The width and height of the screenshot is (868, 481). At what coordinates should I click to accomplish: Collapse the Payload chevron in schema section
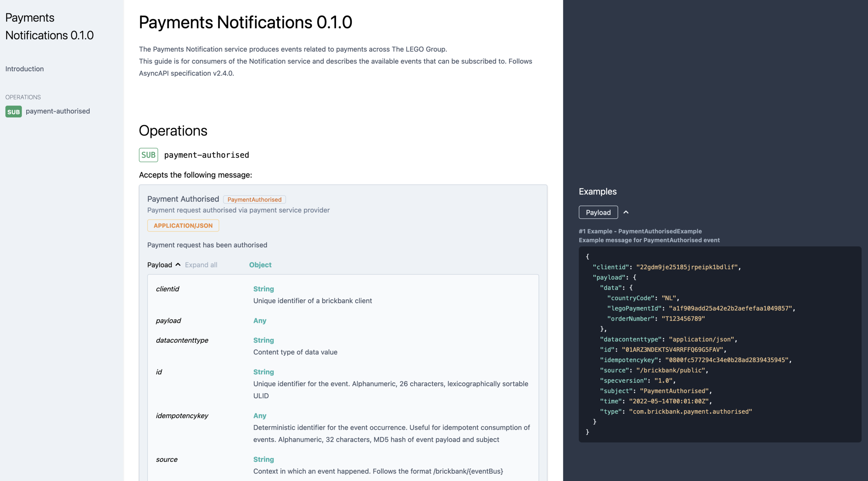tap(178, 264)
